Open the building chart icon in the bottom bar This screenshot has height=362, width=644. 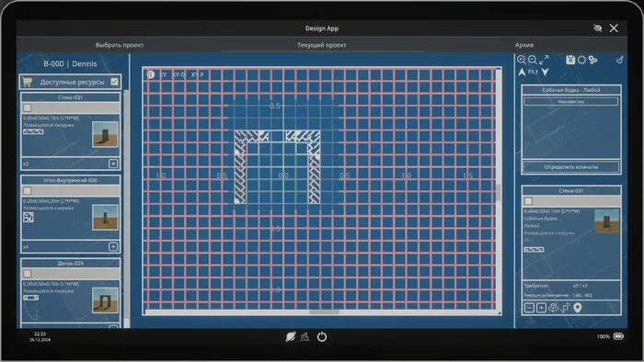pos(305,336)
